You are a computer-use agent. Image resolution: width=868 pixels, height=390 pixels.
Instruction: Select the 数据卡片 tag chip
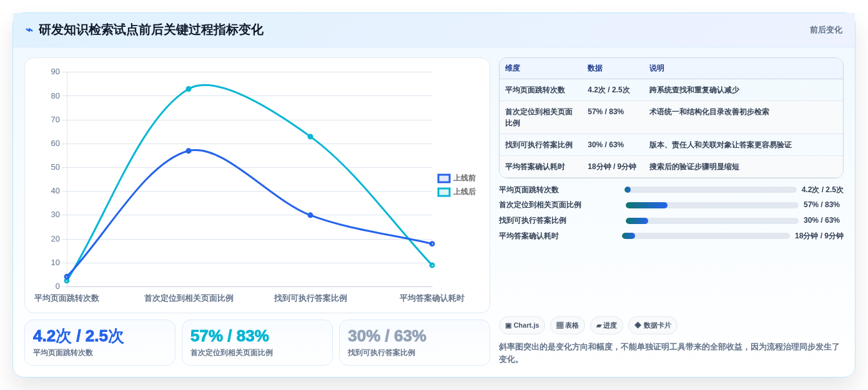tap(653, 325)
